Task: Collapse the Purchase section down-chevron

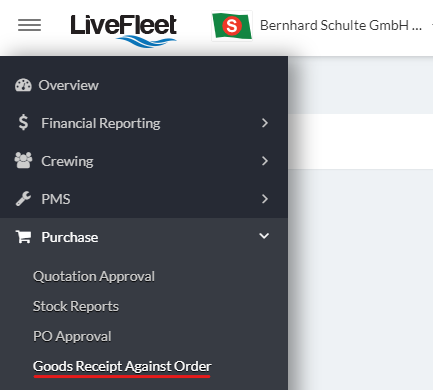Action: tap(264, 236)
